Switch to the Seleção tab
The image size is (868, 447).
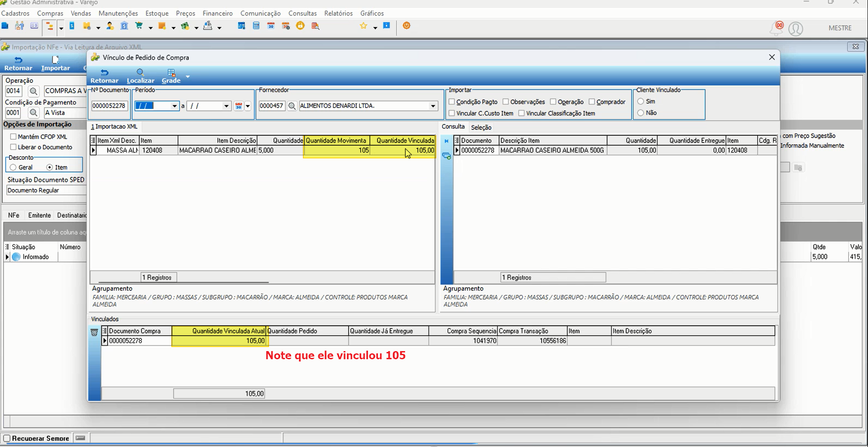pyautogui.click(x=481, y=127)
